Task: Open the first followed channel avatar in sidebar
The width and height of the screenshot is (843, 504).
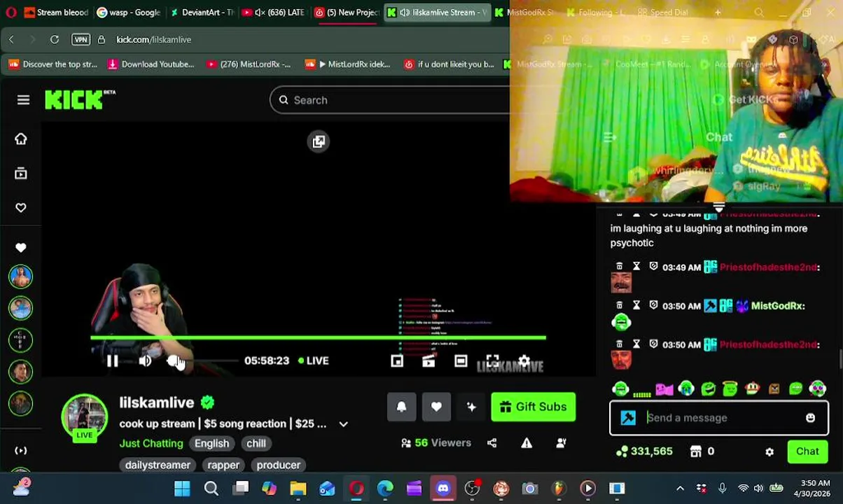Action: [20, 276]
